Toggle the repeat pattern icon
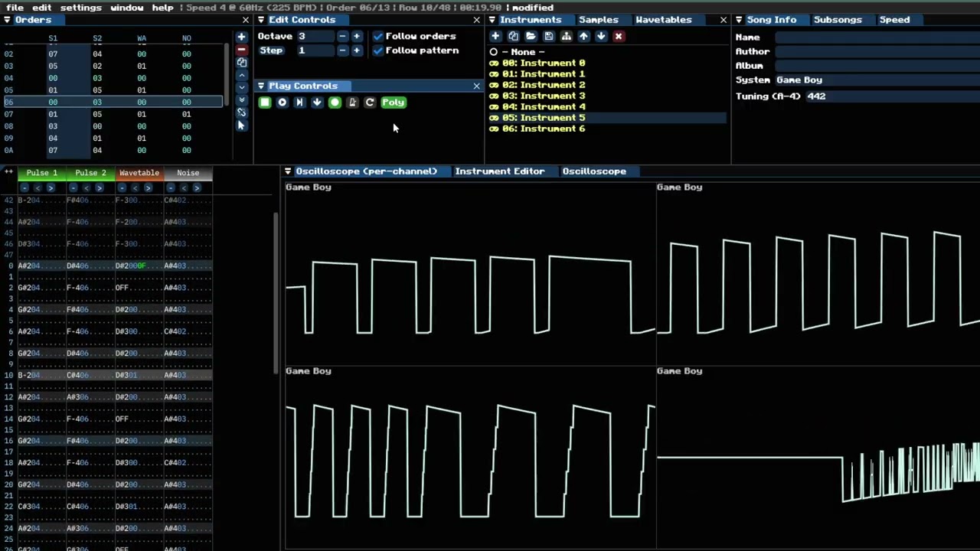The height and width of the screenshot is (551, 980). [370, 103]
